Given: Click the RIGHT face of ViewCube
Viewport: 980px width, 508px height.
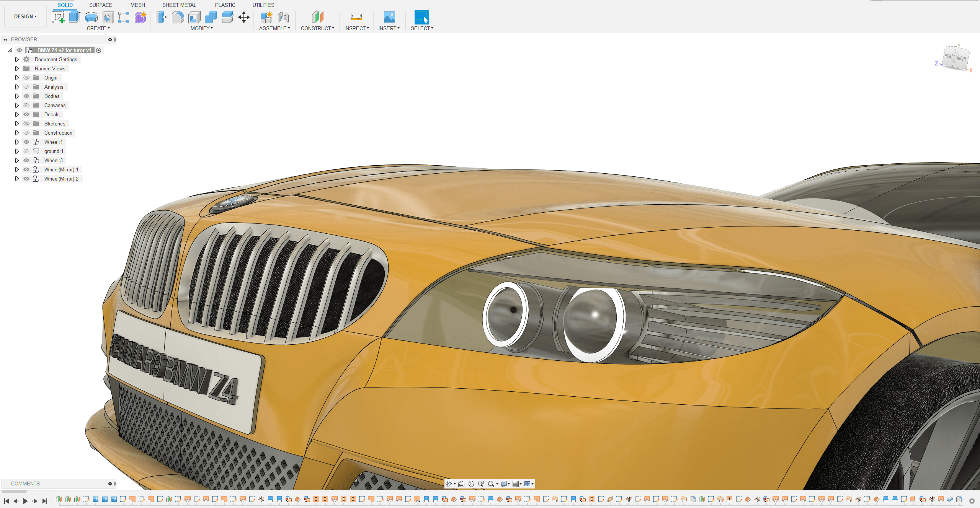Looking at the screenshot, I should pyautogui.click(x=961, y=58).
